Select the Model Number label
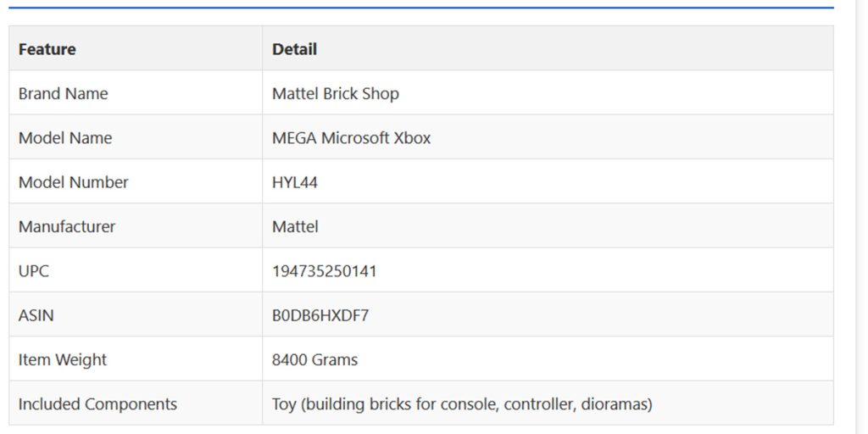Viewport: 868px width, 434px height. pyautogui.click(x=73, y=182)
